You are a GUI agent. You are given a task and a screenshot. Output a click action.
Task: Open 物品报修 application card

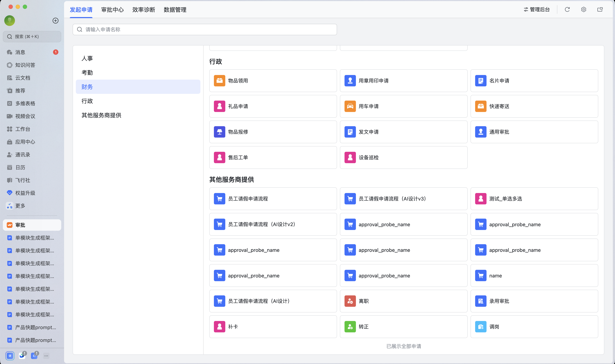(273, 132)
